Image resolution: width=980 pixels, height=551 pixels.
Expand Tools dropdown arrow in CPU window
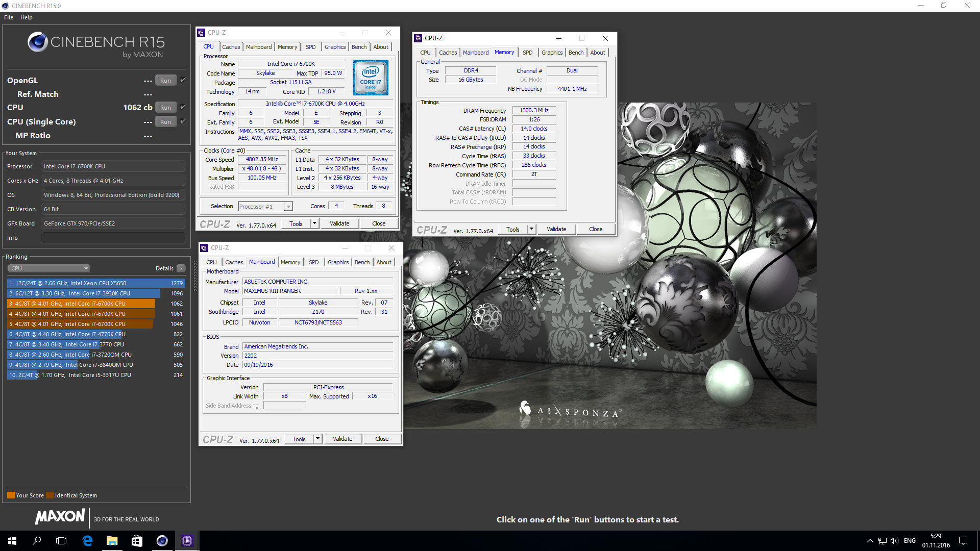point(314,223)
